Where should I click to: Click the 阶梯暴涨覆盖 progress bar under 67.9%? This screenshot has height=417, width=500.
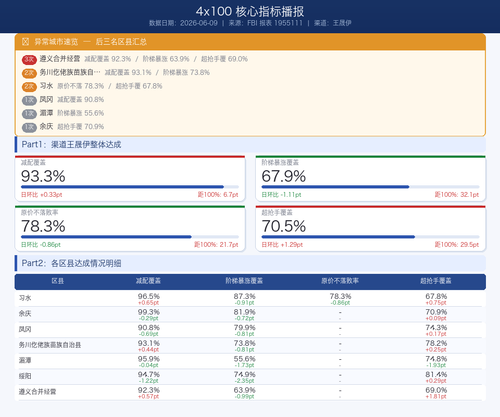(x=370, y=187)
